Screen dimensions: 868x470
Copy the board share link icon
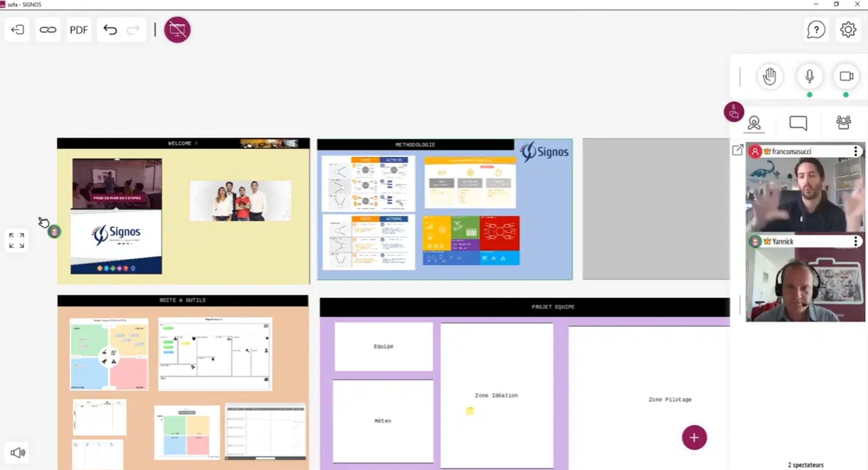[48, 30]
